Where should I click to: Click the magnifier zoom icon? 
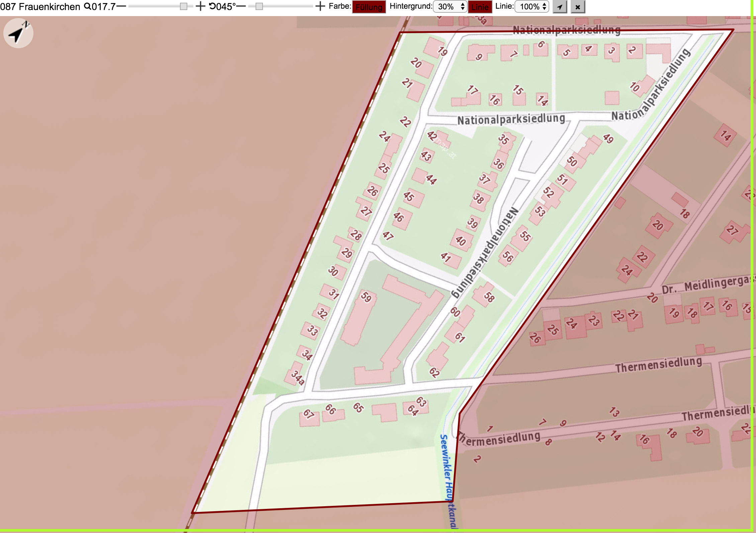click(x=87, y=6)
